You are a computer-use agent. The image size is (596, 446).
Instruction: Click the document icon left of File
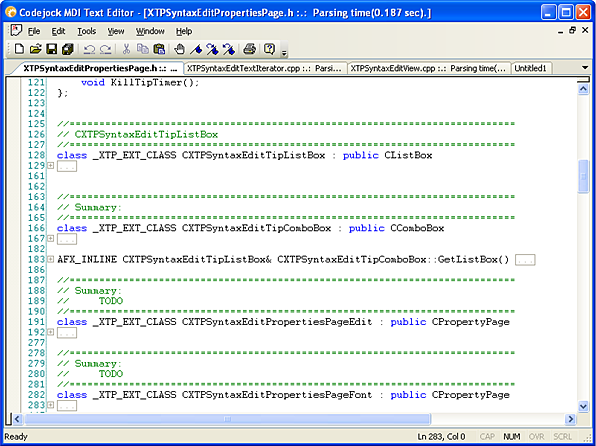point(16,30)
